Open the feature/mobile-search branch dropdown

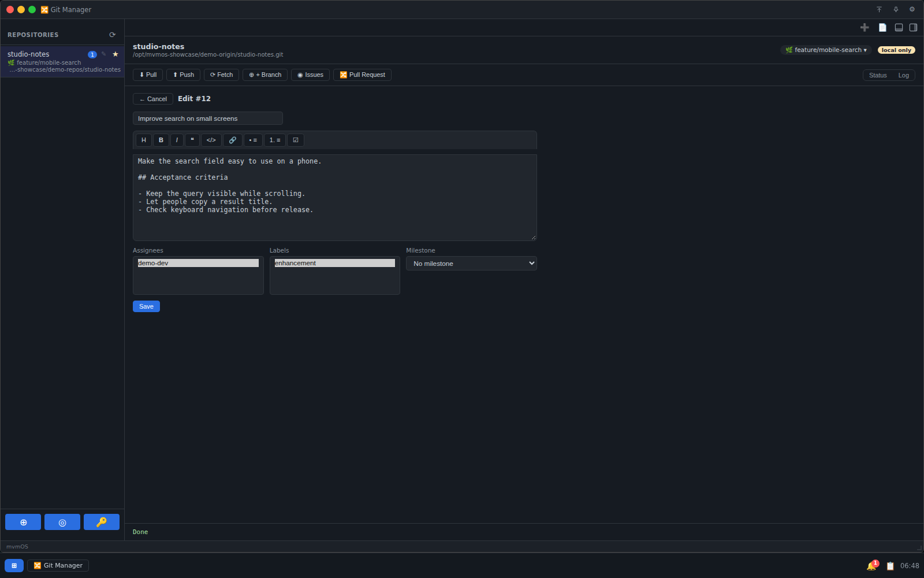click(826, 50)
